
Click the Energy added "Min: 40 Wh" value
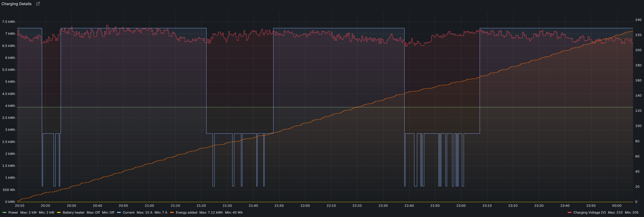point(234,213)
